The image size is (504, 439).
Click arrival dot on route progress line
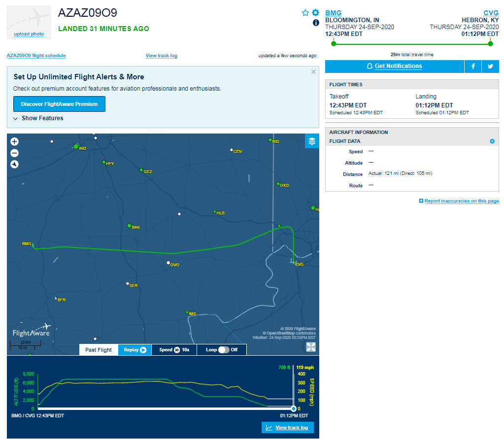click(491, 44)
